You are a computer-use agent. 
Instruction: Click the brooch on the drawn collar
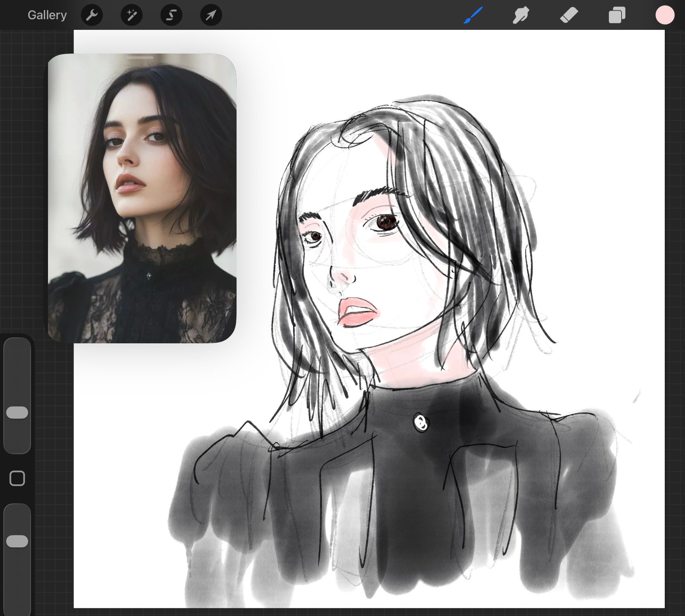click(x=421, y=423)
